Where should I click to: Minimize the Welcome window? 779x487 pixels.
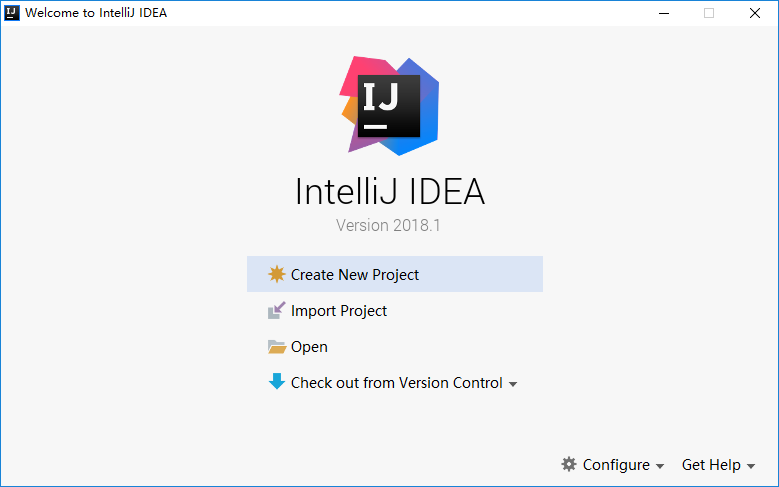coord(664,13)
